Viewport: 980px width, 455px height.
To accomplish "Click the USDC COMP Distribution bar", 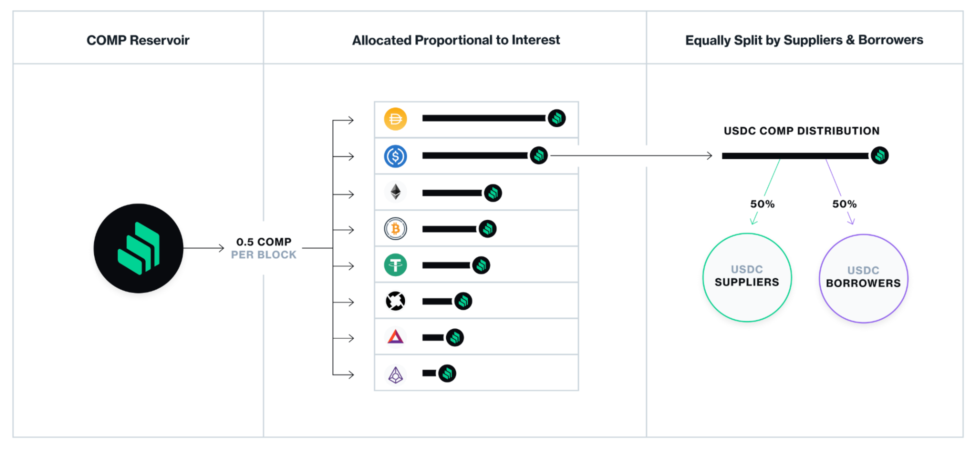I will coord(795,156).
